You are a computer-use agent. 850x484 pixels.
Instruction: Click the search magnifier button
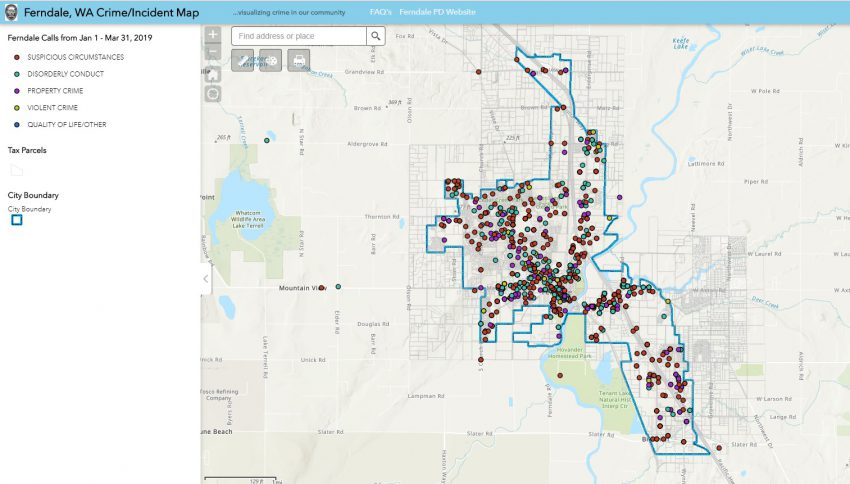point(376,36)
